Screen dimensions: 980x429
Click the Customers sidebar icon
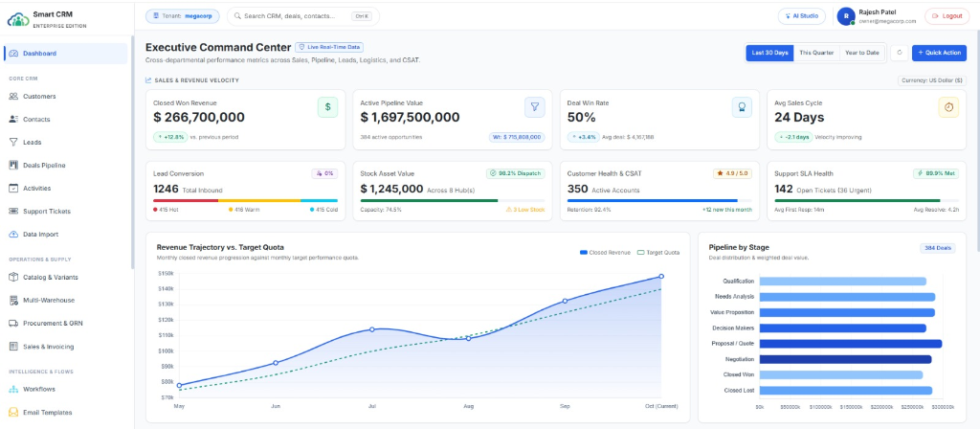tap(13, 97)
